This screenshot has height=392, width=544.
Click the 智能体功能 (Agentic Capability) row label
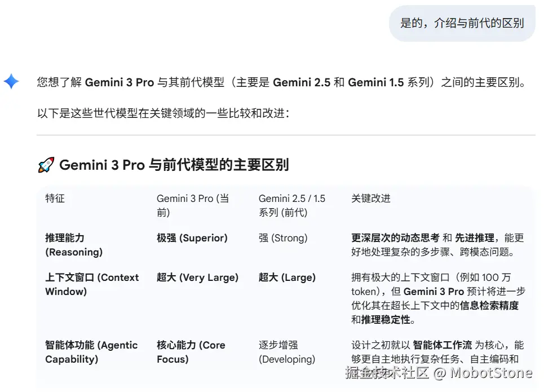pyautogui.click(x=91, y=352)
